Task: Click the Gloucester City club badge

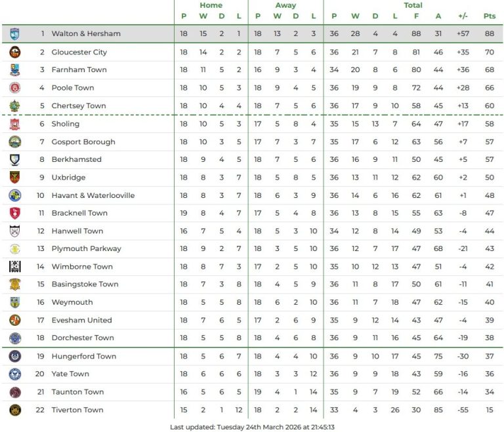Action: (x=14, y=52)
